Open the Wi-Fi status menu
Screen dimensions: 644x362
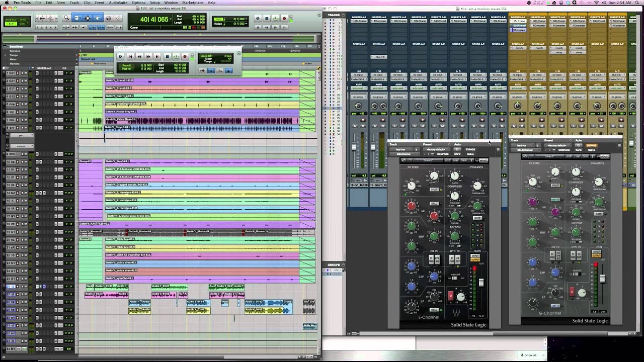coord(596,3)
